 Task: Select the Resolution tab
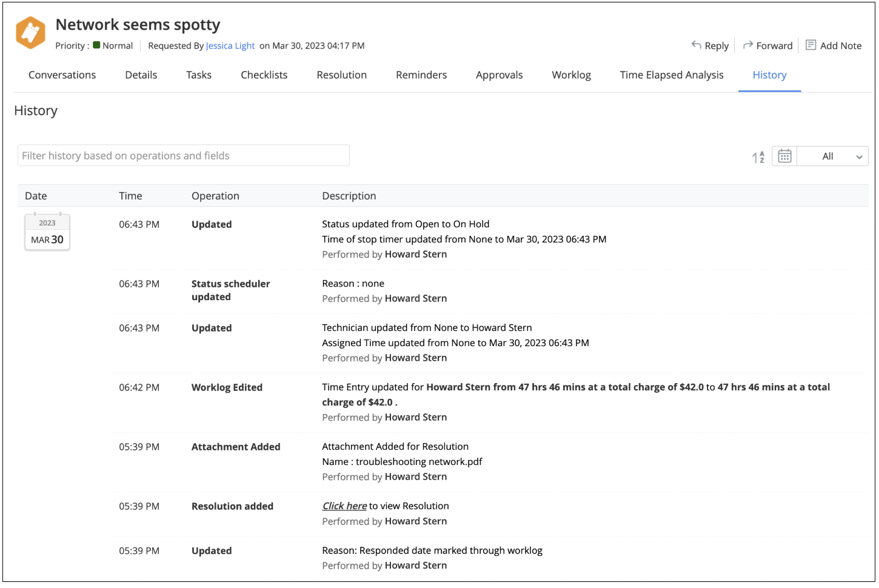click(341, 75)
